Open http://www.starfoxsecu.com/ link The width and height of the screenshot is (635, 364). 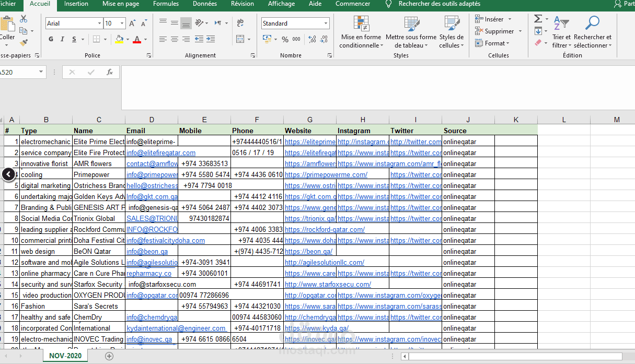pyautogui.click(x=328, y=285)
